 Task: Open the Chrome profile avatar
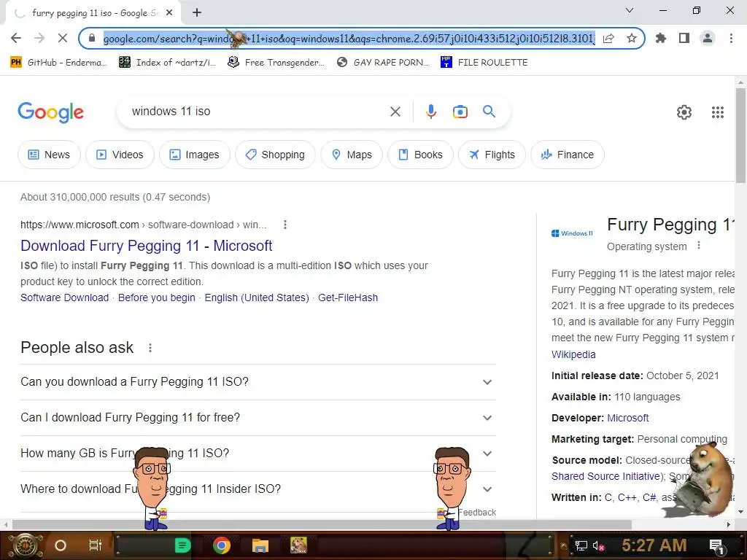point(708,38)
